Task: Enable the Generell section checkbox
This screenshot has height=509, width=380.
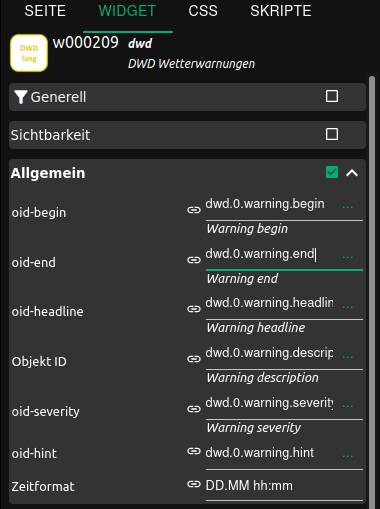Action: click(x=332, y=96)
